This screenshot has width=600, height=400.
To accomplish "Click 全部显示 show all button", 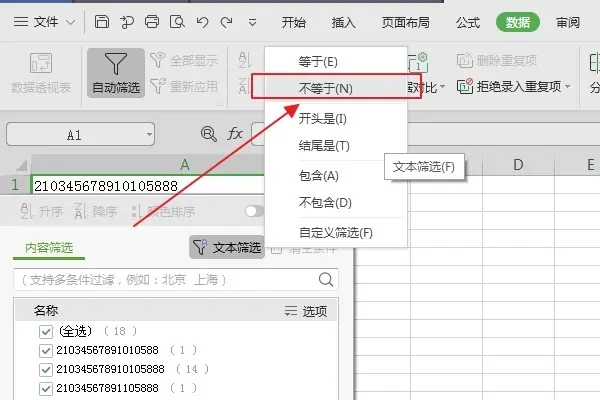I will click(184, 60).
